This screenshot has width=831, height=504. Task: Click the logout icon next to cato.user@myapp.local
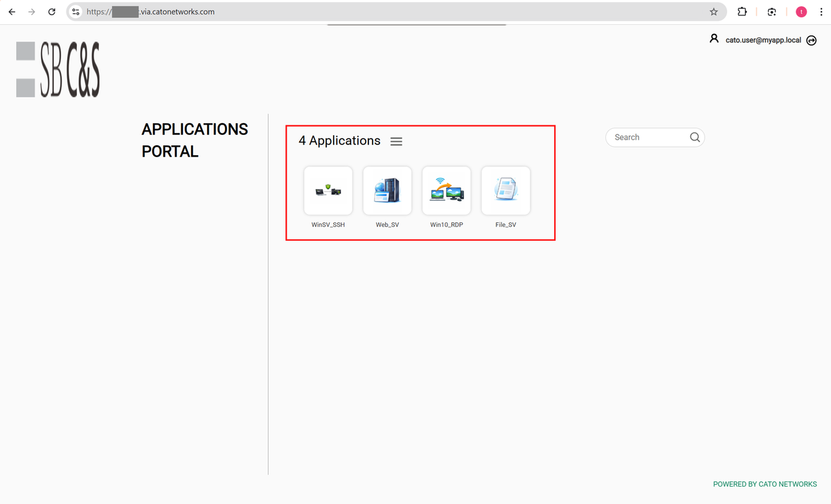pyautogui.click(x=811, y=40)
